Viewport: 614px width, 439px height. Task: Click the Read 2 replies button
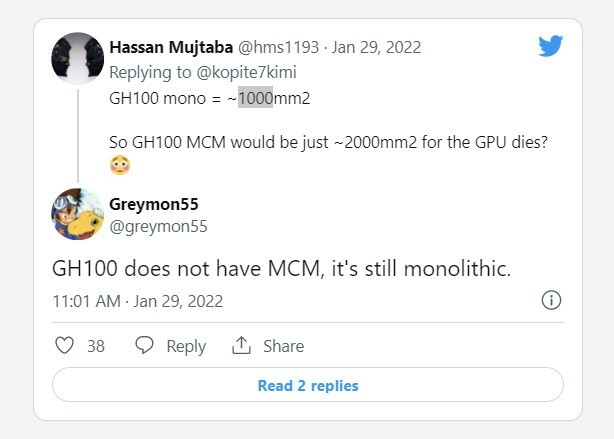307,386
